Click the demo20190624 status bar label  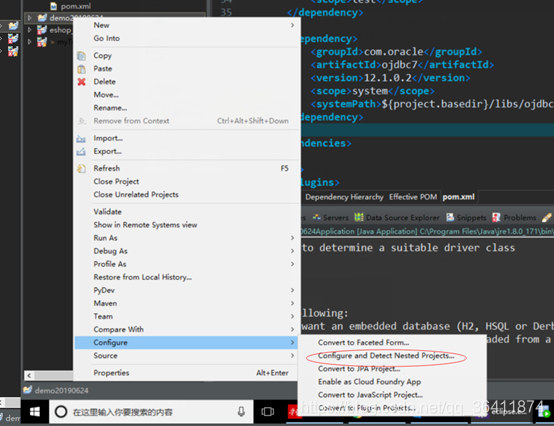point(62,391)
